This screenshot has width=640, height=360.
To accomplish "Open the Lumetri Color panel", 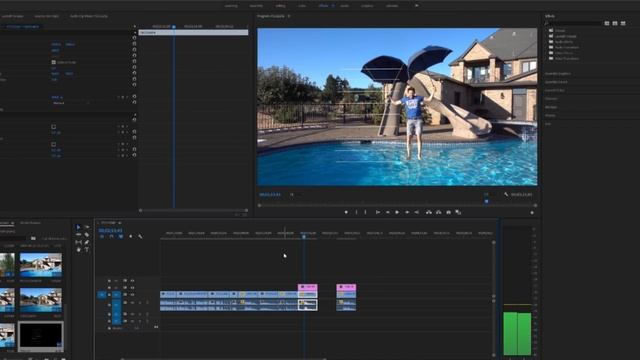I will click(x=554, y=90).
